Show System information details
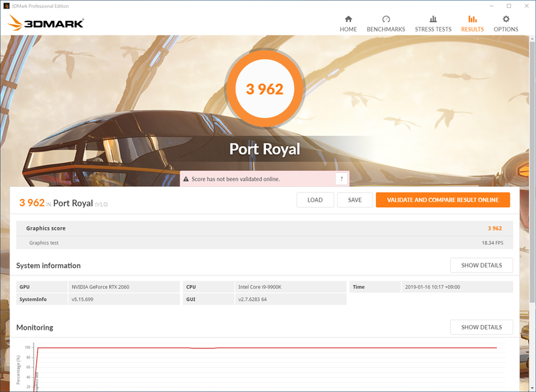Viewport: 536px width, 392px height. click(481, 265)
